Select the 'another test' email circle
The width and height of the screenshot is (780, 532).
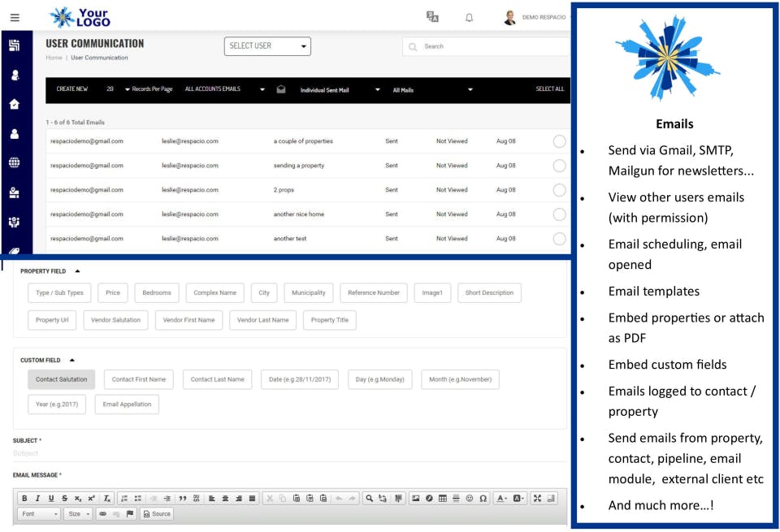tap(559, 239)
